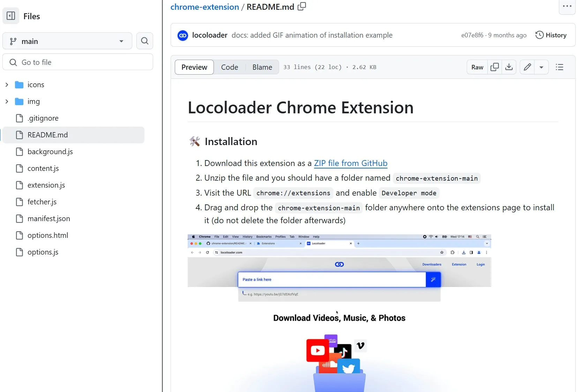Click the locoloader commit avatar

[x=182, y=35]
